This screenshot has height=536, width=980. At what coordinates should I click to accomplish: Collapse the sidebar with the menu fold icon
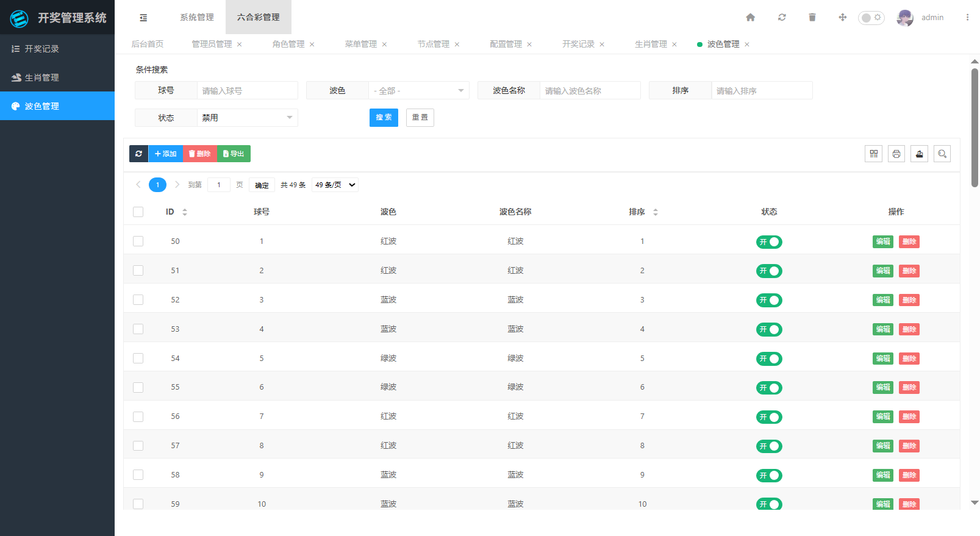click(143, 18)
